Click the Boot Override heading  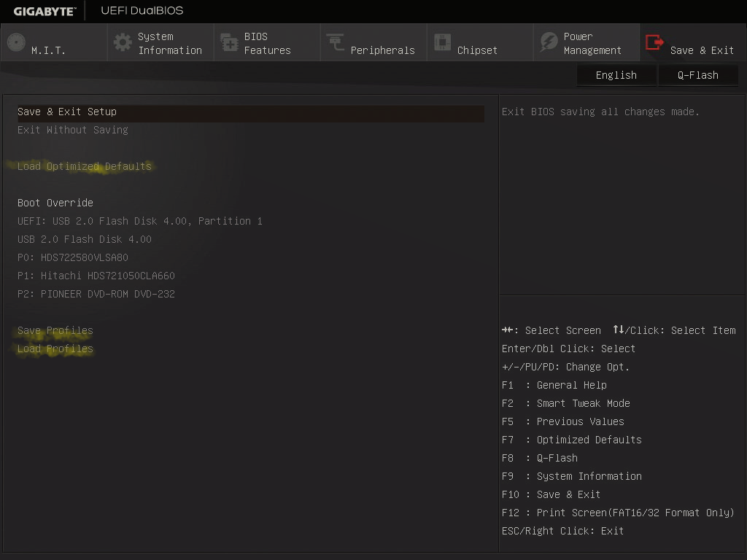55,203
